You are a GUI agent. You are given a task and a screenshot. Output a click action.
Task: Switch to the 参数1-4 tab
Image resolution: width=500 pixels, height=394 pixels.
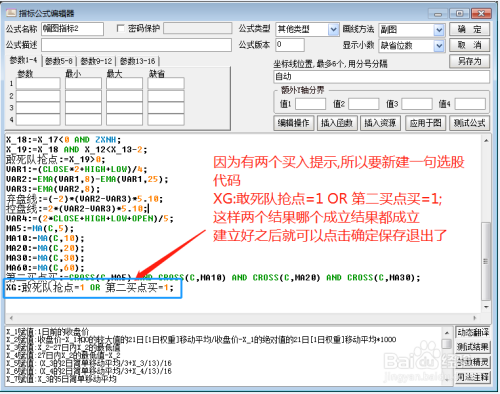click(x=23, y=60)
